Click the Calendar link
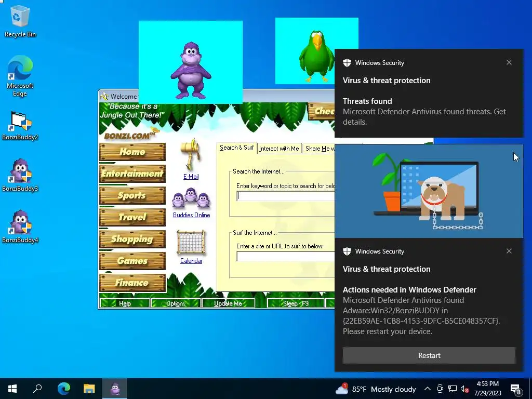This screenshot has height=399, width=532. (x=191, y=261)
